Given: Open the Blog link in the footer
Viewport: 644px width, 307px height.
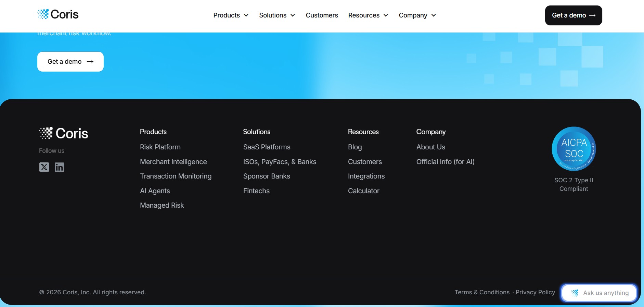Looking at the screenshot, I should (355, 147).
